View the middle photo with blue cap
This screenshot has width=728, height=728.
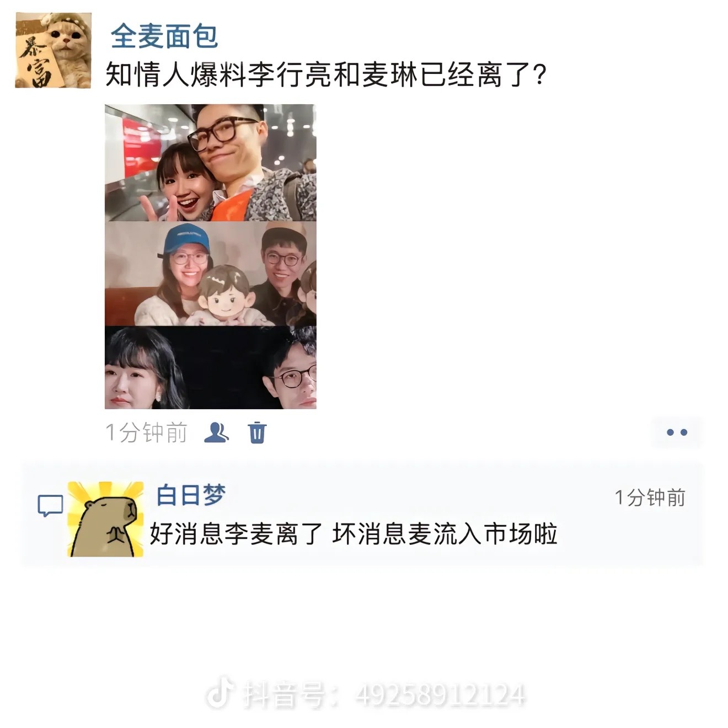(x=211, y=274)
